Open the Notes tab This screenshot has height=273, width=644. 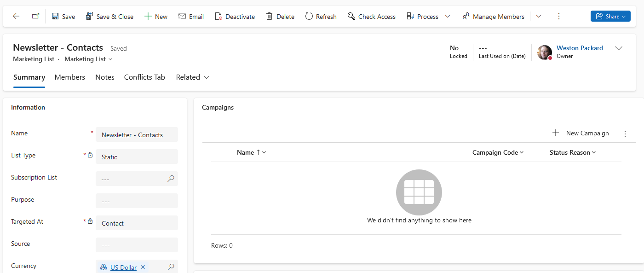click(105, 77)
